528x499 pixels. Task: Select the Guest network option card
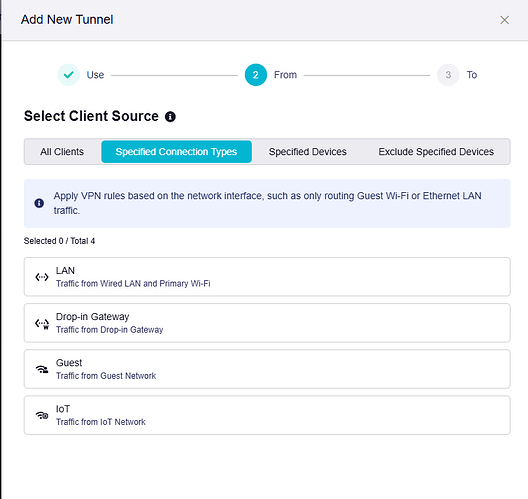tap(267, 369)
